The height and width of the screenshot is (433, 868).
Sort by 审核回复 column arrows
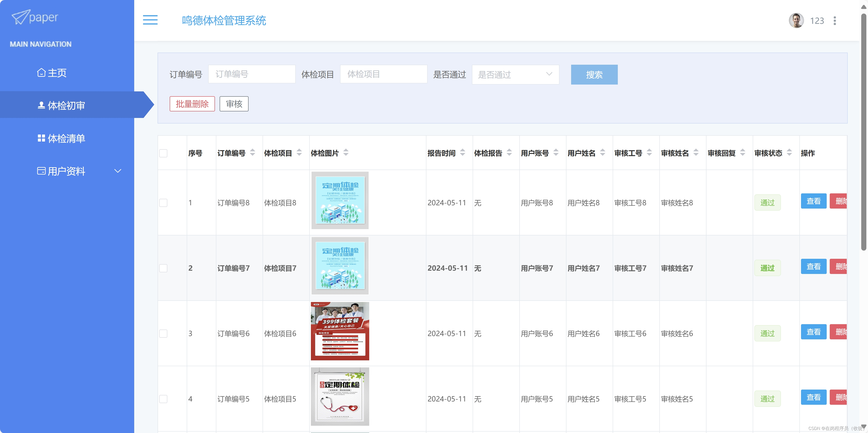pyautogui.click(x=743, y=153)
